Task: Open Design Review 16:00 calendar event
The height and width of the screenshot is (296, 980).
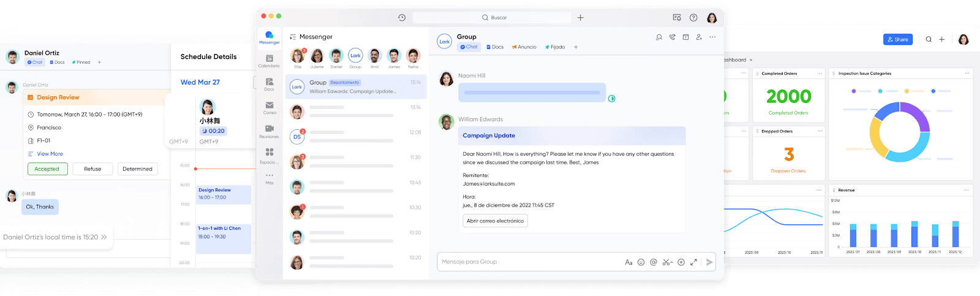Action: click(x=224, y=195)
